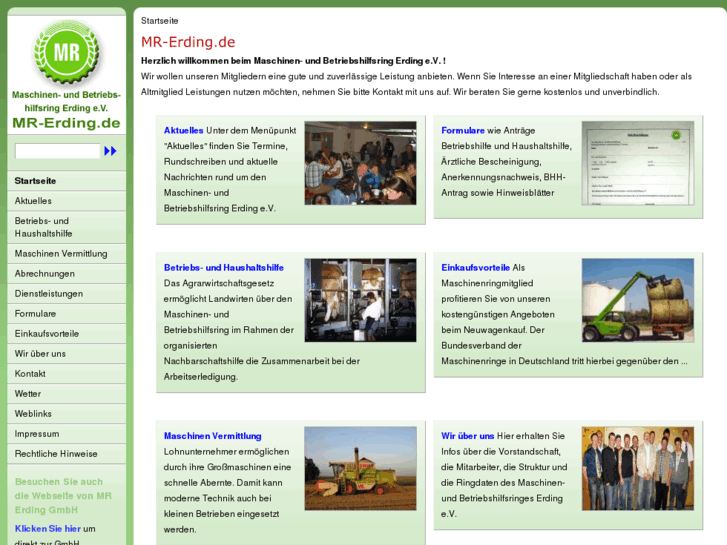Open the Abrechnungen menu entry
727x545 pixels.
tap(67, 274)
